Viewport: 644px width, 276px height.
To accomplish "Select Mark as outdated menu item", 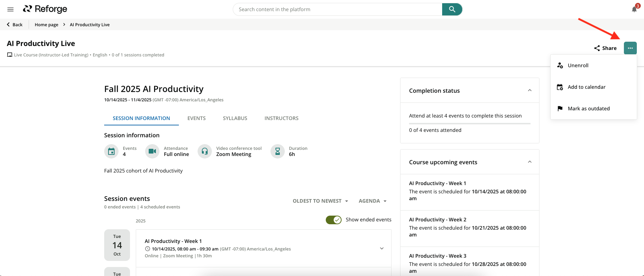I will [594, 109].
